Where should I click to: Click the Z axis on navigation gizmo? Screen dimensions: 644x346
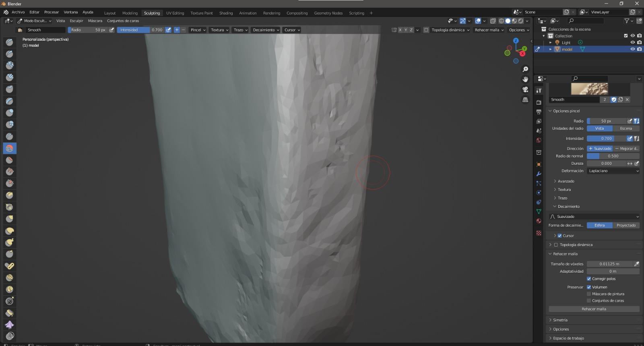[x=516, y=41]
